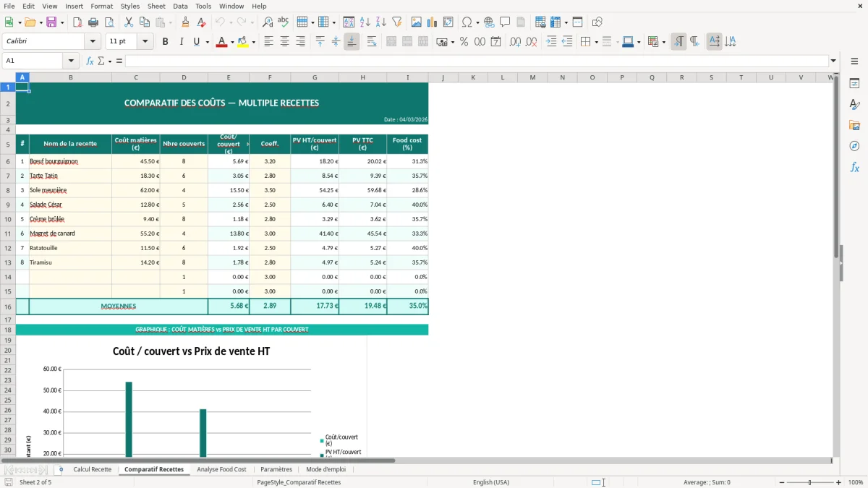Click the Insert Comment icon
868x488 pixels.
tap(505, 22)
